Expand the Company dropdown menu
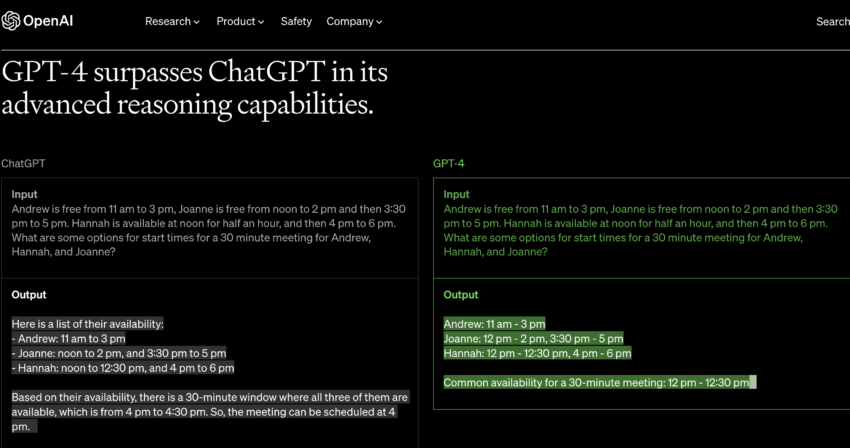850x448 pixels. click(x=354, y=21)
